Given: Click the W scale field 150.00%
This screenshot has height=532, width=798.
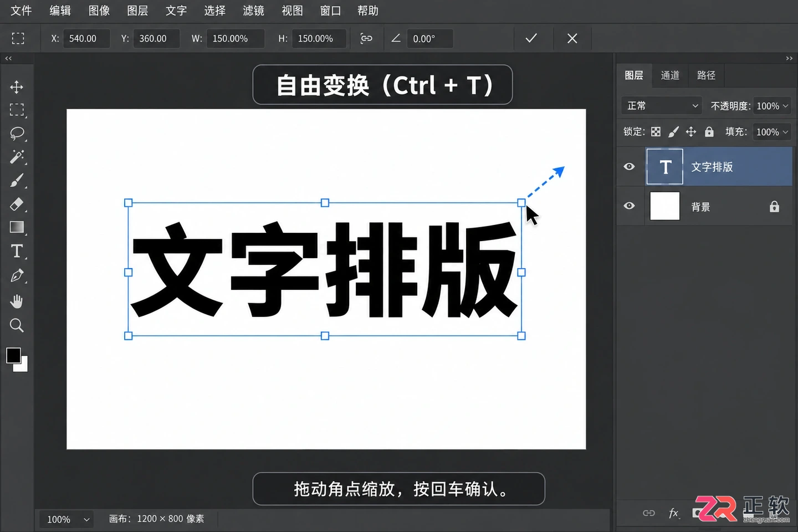Looking at the screenshot, I should (235, 38).
